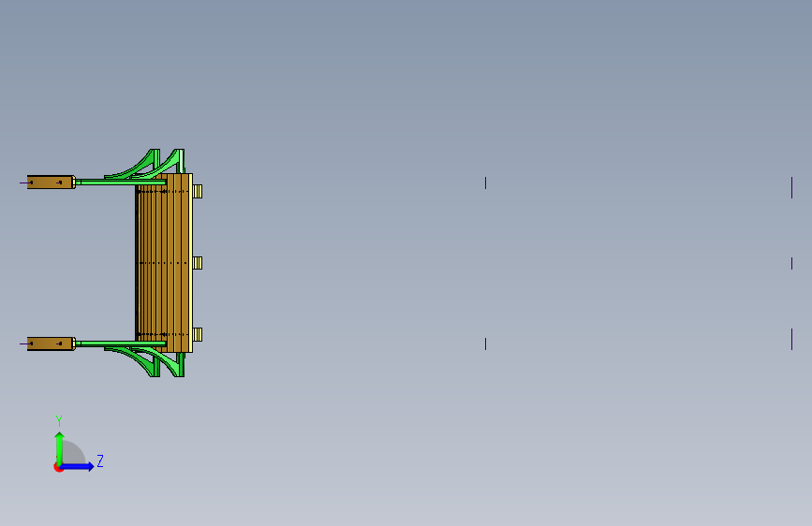Select the upper brown handle block

[51, 183]
